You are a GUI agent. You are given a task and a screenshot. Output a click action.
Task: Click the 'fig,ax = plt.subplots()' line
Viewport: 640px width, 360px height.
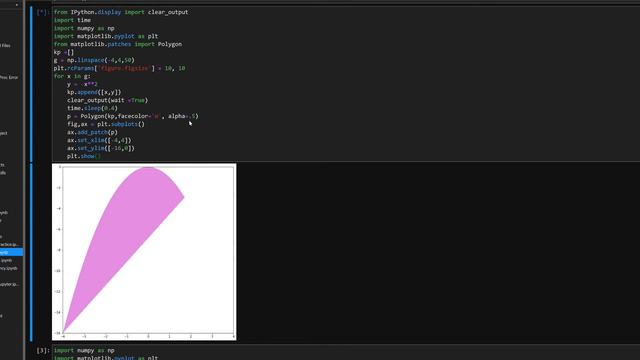pos(106,124)
